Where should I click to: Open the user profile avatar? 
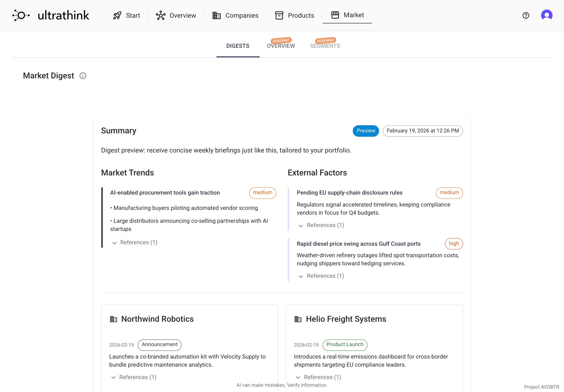pyautogui.click(x=547, y=15)
